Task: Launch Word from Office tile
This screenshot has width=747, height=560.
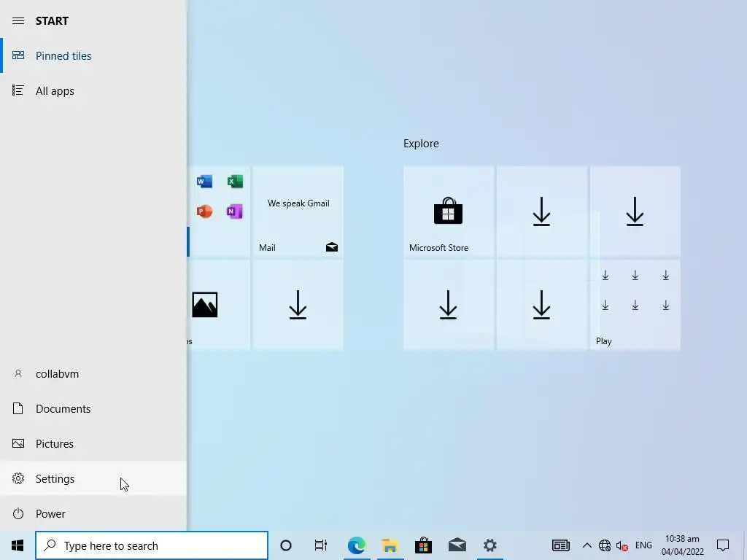Action: pyautogui.click(x=204, y=182)
